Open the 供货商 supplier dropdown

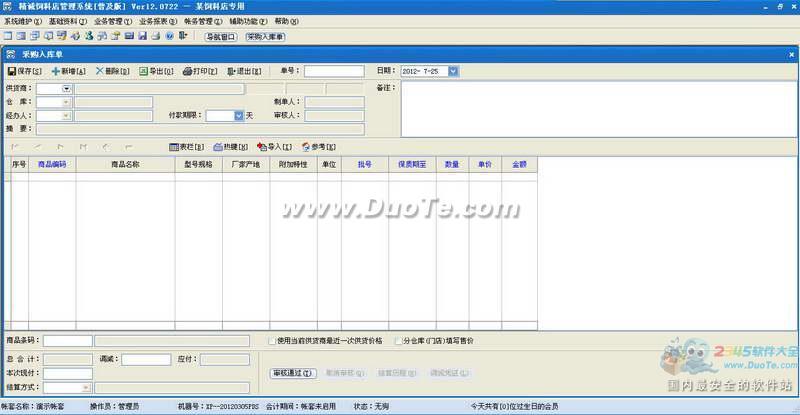(x=67, y=88)
